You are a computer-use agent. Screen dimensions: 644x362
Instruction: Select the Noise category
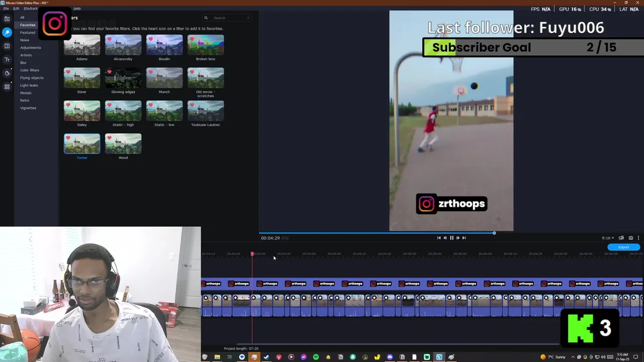(25, 40)
